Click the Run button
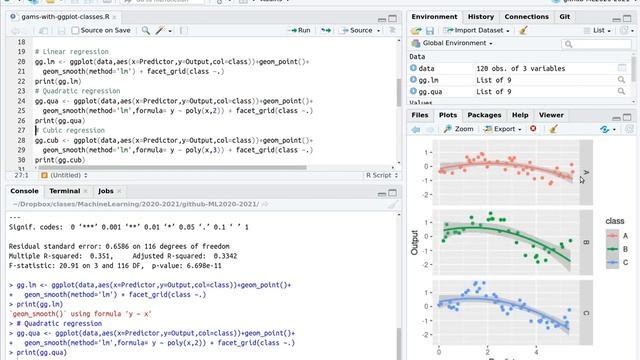Image resolution: width=640 pixels, height=360 pixels. (x=299, y=30)
